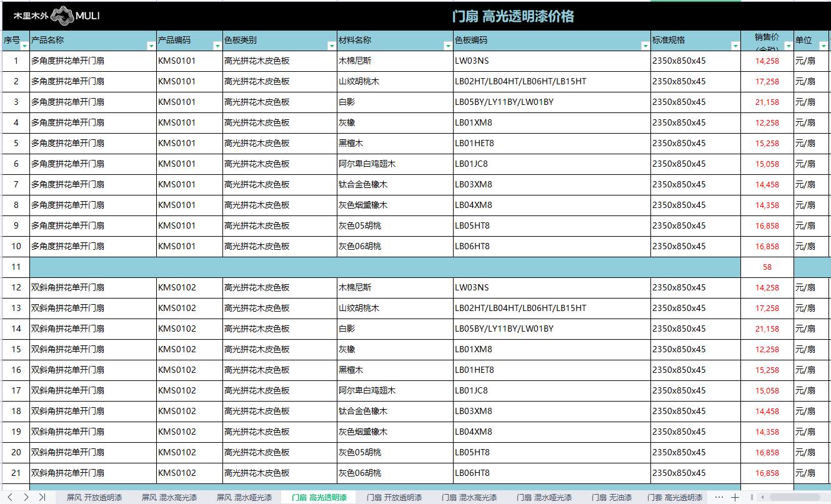Select row 2 price 17,258
831x504 pixels.
click(767, 82)
